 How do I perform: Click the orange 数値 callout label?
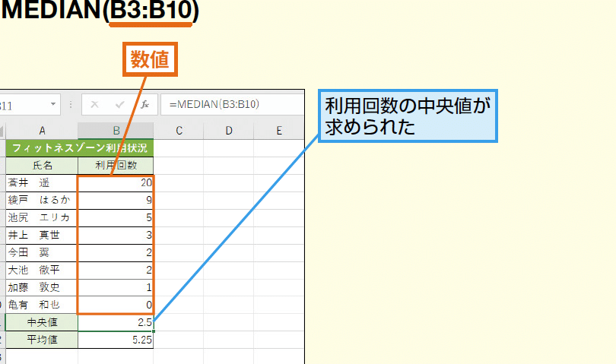150,61
